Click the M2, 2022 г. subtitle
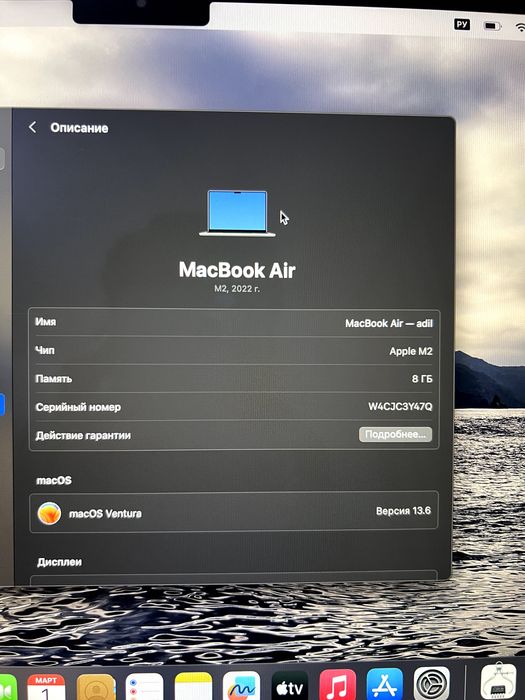Screen dimensions: 525x700 [237, 289]
